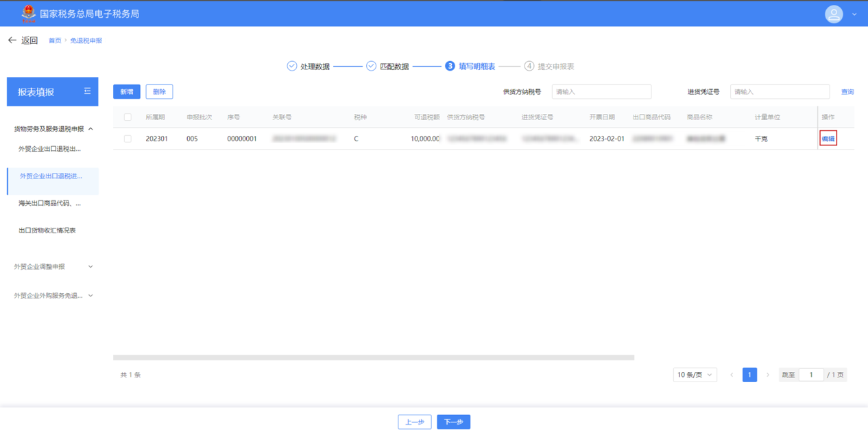Collapse the 报表填报 sidebar menu icon
The height and width of the screenshot is (435, 868).
[87, 91]
